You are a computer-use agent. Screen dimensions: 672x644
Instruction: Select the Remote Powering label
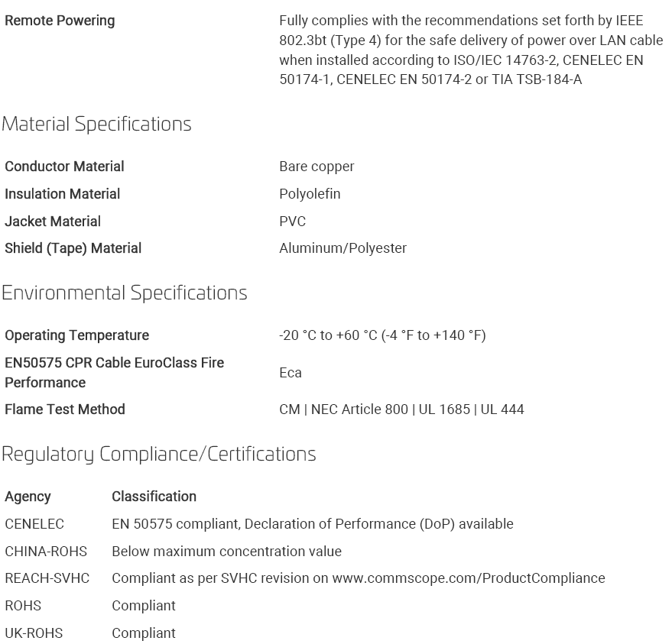click(60, 21)
